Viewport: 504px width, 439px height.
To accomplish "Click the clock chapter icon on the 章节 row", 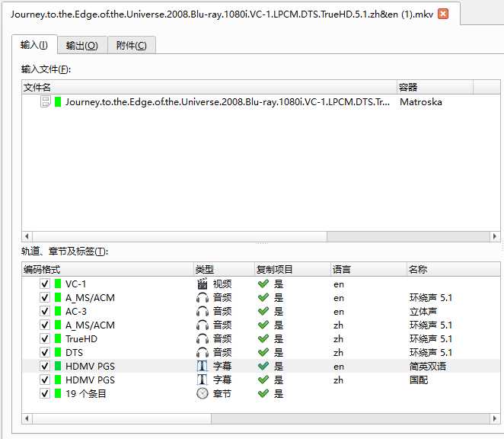I will pyautogui.click(x=203, y=393).
